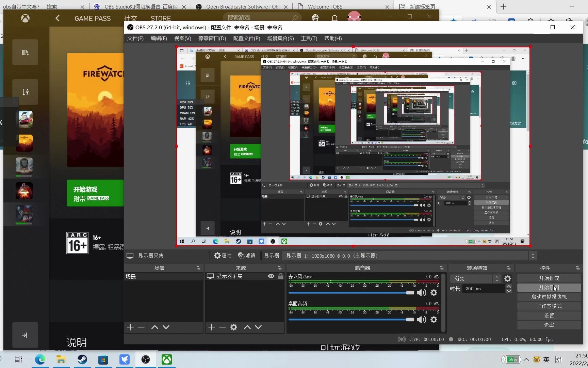Click Xbox logo home icon
This screenshot has height=368, width=588.
pyautogui.click(x=25, y=18)
